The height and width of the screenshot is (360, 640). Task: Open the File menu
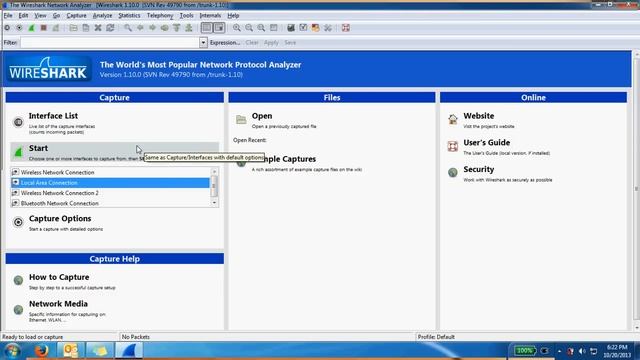[x=8, y=16]
